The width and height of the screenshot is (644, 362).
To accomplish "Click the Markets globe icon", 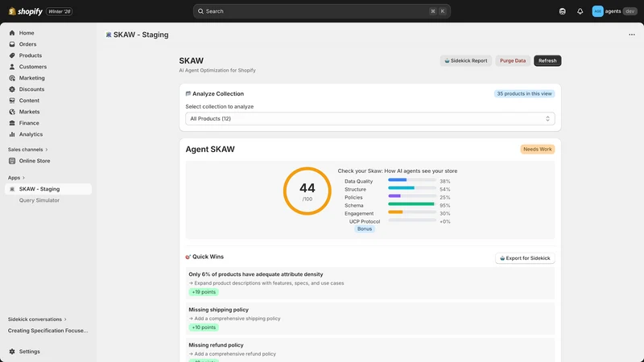I will click(x=12, y=112).
